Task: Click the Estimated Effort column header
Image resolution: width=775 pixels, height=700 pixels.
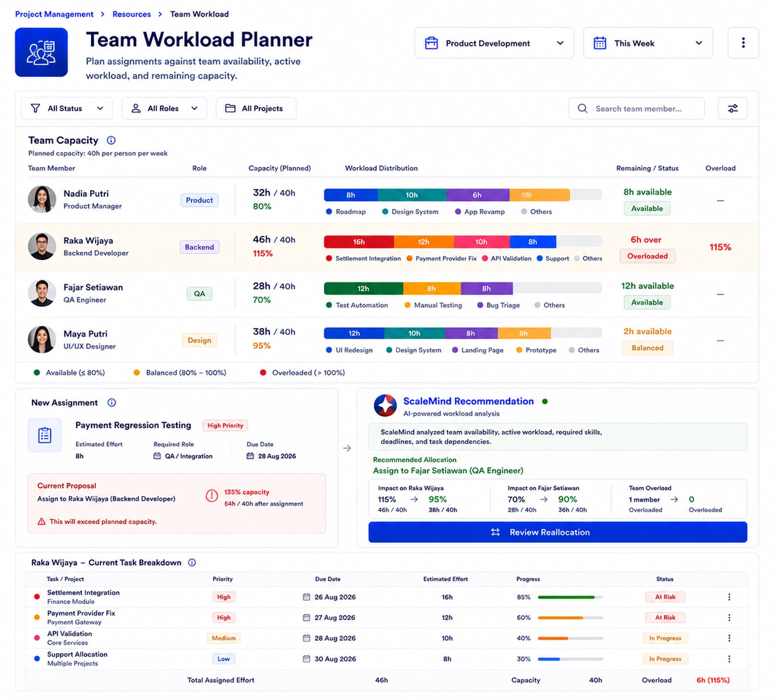Action: 445,579
